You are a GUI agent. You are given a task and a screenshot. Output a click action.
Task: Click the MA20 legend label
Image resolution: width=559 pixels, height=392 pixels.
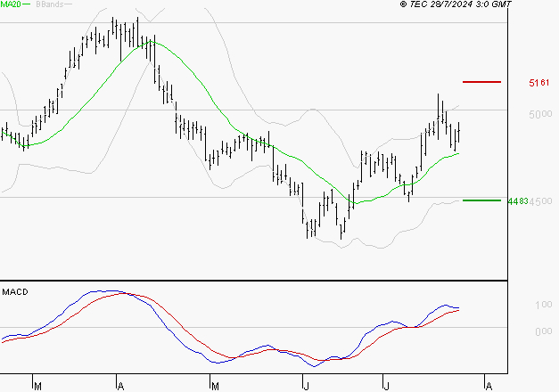click(11, 4)
